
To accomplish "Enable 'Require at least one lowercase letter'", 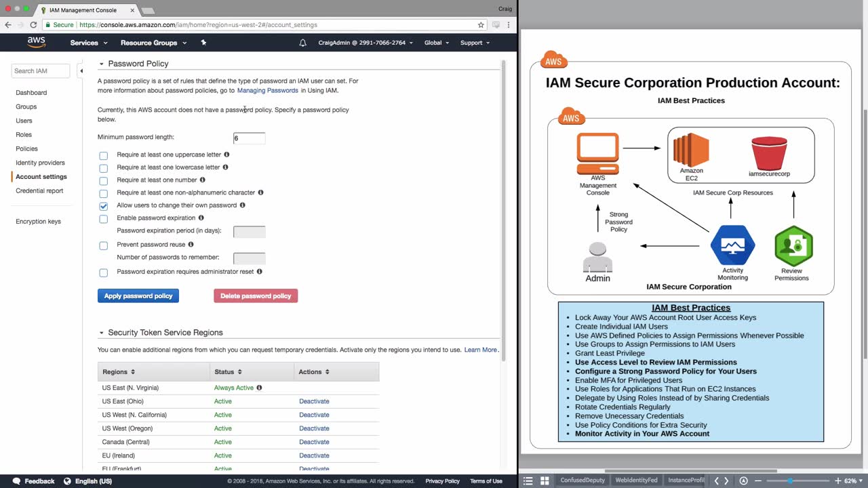I will point(103,168).
